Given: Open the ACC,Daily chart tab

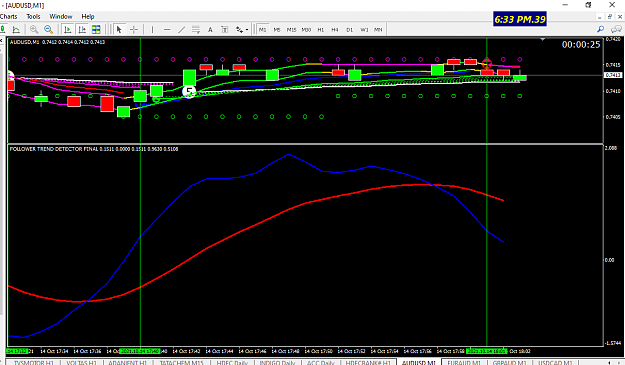Looking at the screenshot, I should coord(321,363).
